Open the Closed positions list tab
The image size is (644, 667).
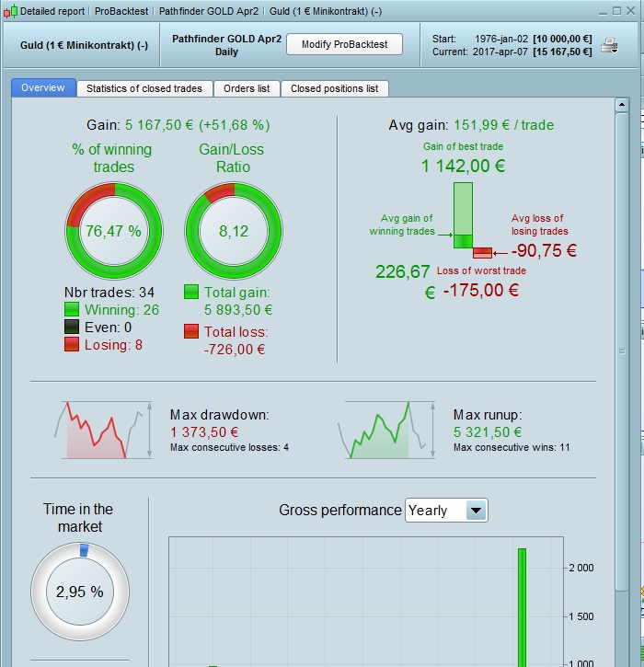point(334,88)
